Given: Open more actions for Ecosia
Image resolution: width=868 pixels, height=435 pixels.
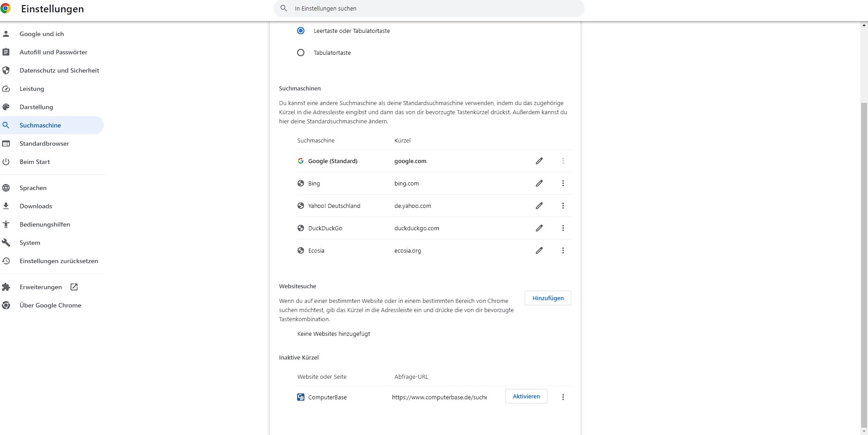Looking at the screenshot, I should pyautogui.click(x=563, y=250).
